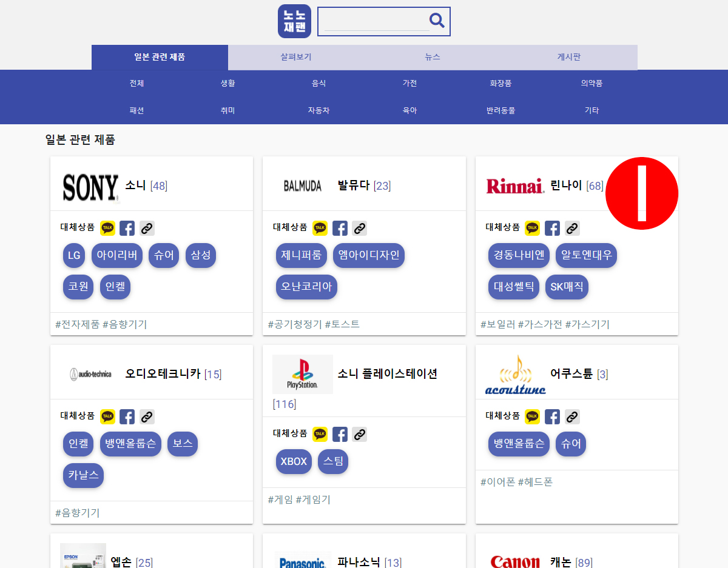The width and height of the screenshot is (728, 568).
Task: Click the BALMUDA brand logo
Action: pos(303,186)
